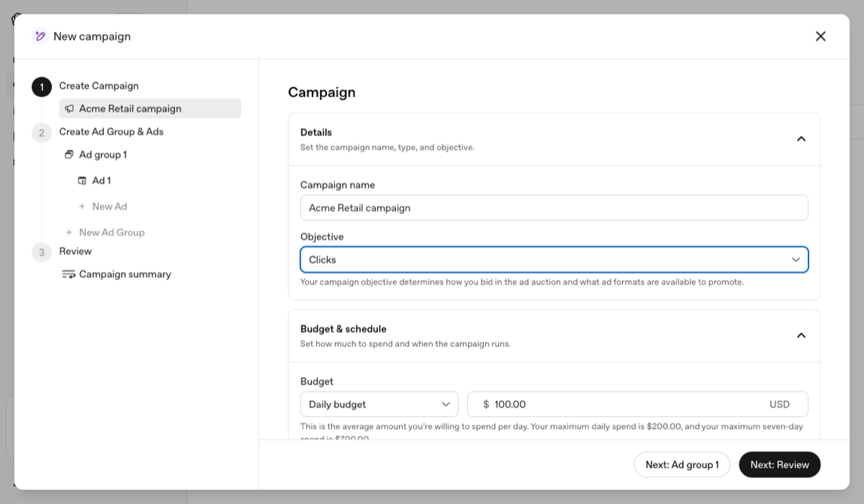The width and height of the screenshot is (864, 504).
Task: Click the Campaign summary icon
Action: (68, 274)
